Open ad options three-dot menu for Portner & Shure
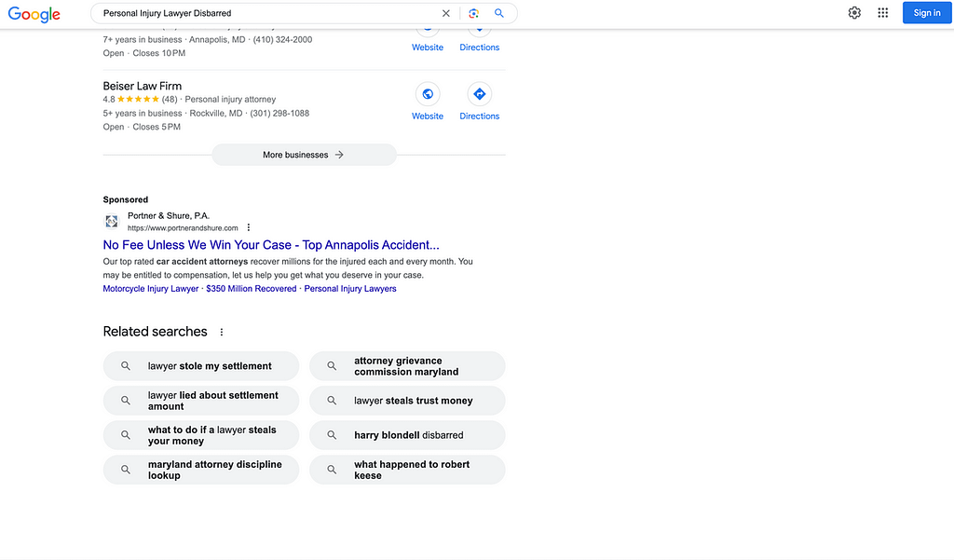954x560 pixels. coord(248,227)
